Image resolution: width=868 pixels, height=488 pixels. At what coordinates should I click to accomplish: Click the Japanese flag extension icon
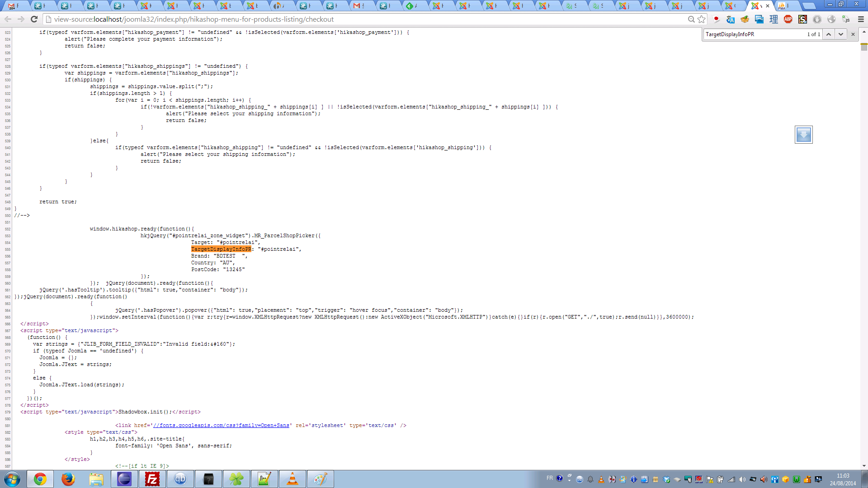coord(716,19)
